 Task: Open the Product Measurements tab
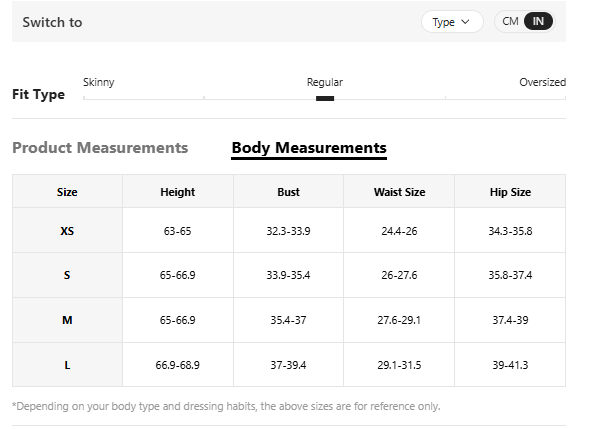pos(100,148)
